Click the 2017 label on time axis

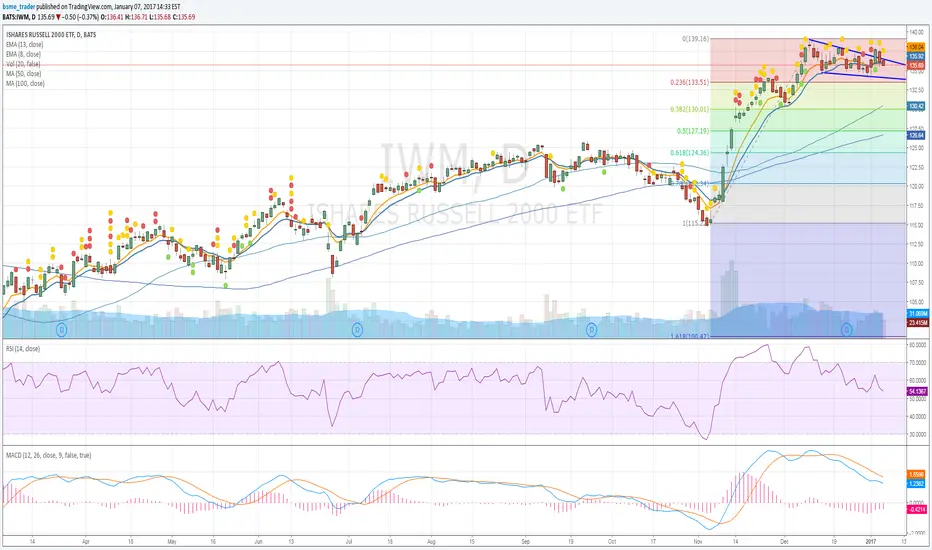(x=871, y=542)
